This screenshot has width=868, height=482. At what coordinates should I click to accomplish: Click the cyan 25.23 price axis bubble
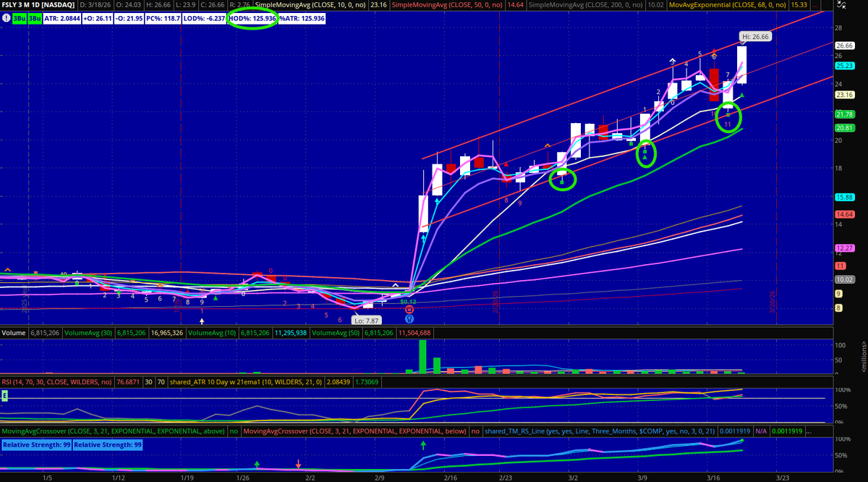point(845,66)
